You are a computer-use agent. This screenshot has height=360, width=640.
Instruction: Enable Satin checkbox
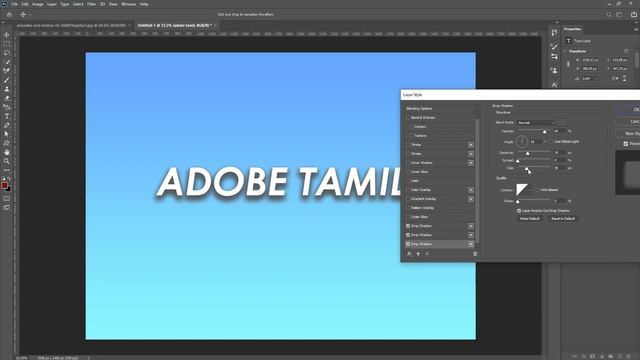click(x=408, y=181)
